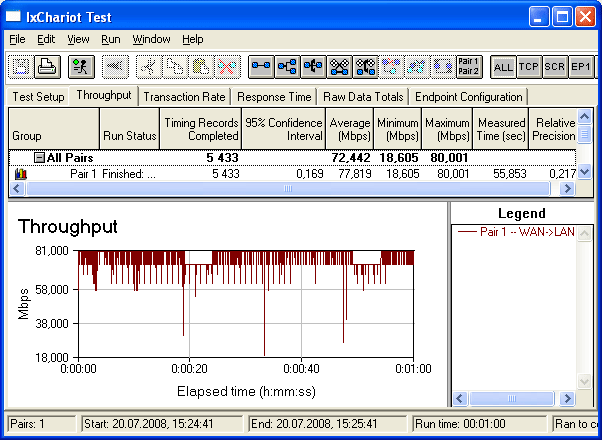Click the pair icon with phone handset
The width and height of the screenshot is (602, 440).
(366, 67)
